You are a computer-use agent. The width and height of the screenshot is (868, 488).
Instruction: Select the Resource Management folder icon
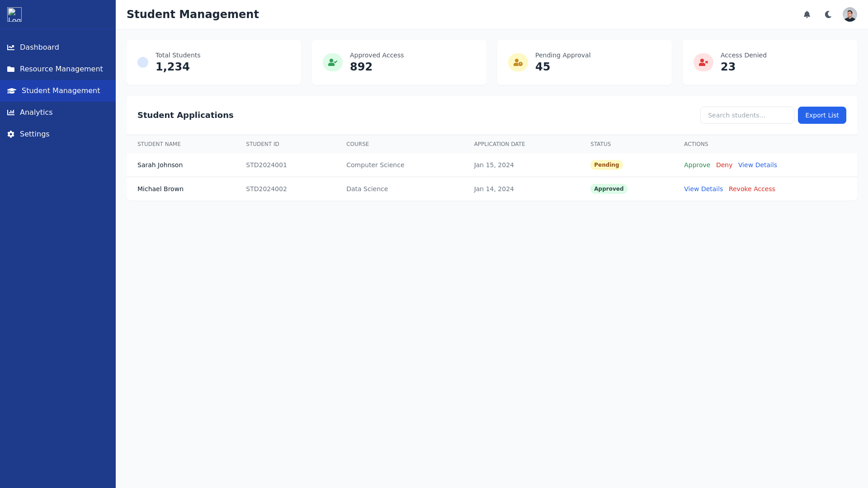[x=11, y=69]
